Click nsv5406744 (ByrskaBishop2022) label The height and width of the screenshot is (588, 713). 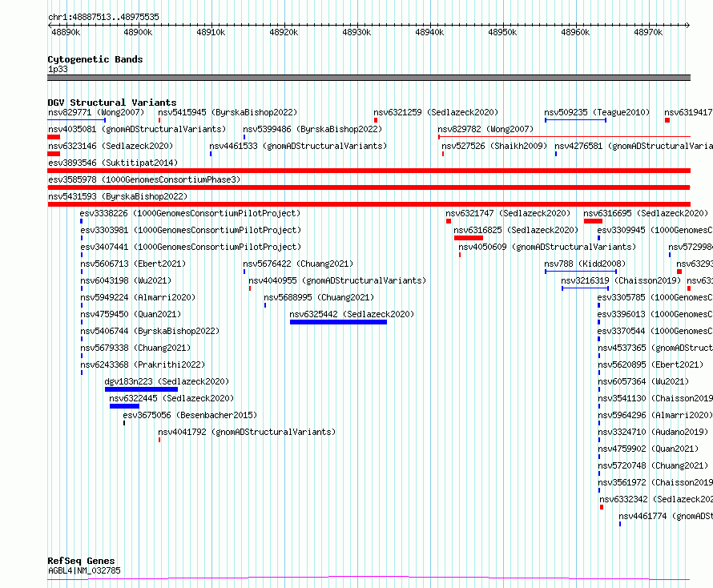[x=150, y=331]
